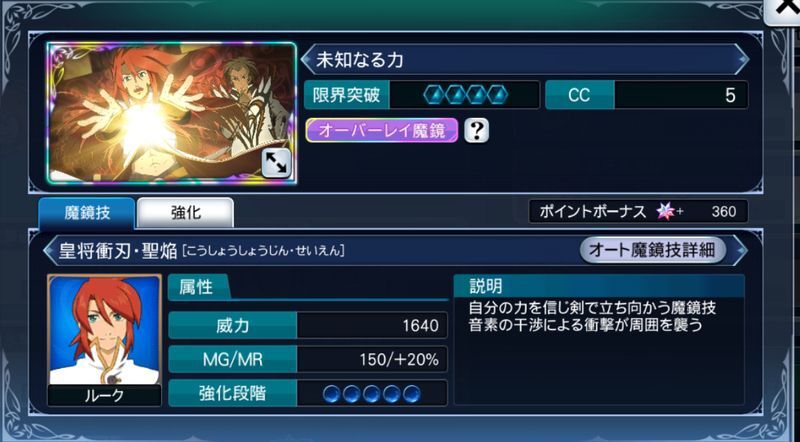Open the question mark help icon
This screenshot has height=442, width=800.
point(477,131)
